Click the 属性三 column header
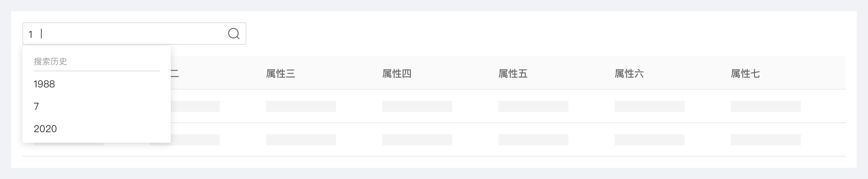Screen dimensions: 868x179 click(280, 74)
